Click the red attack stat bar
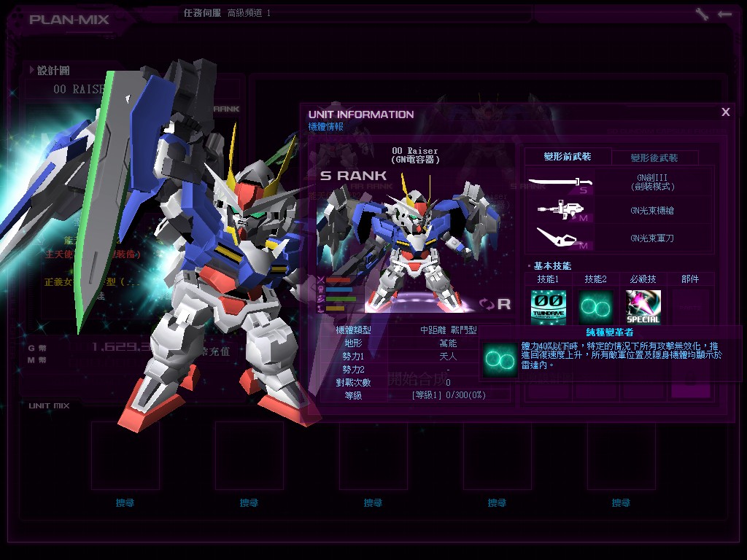 pos(338,281)
